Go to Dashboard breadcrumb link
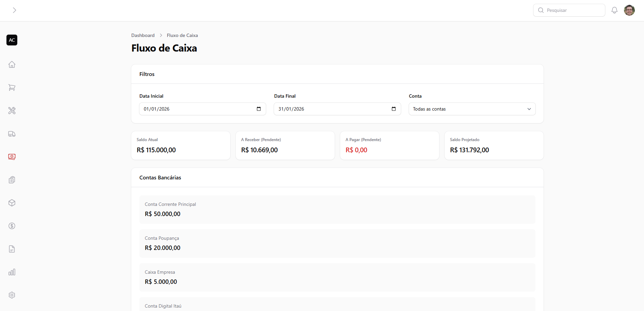 pos(143,35)
